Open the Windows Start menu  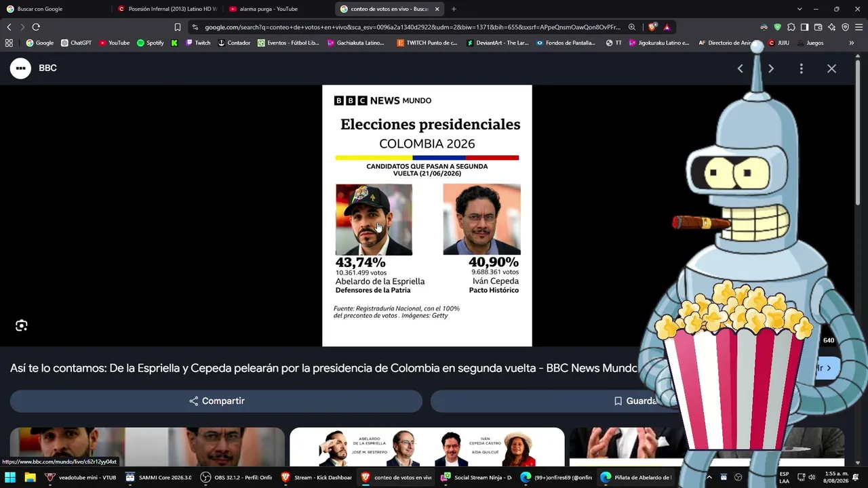pos(10,477)
